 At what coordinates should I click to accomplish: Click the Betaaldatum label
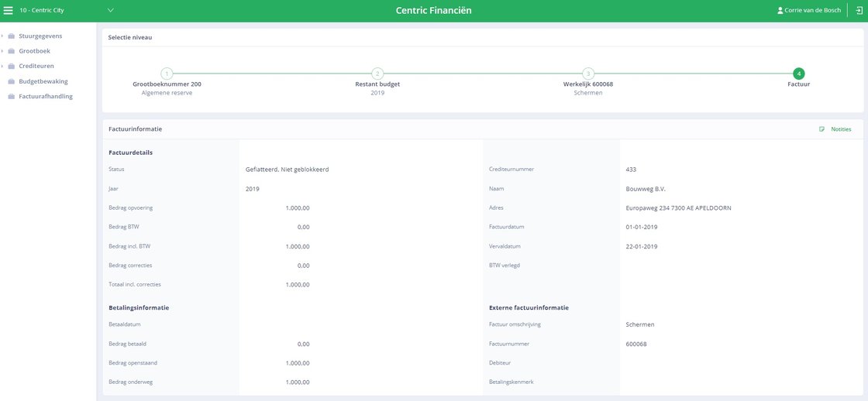pos(124,324)
